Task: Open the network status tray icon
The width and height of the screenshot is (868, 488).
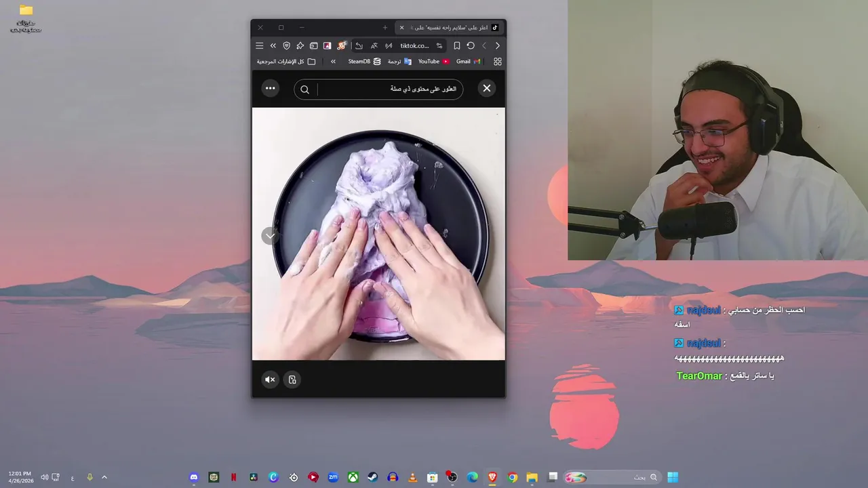Action: (56, 477)
